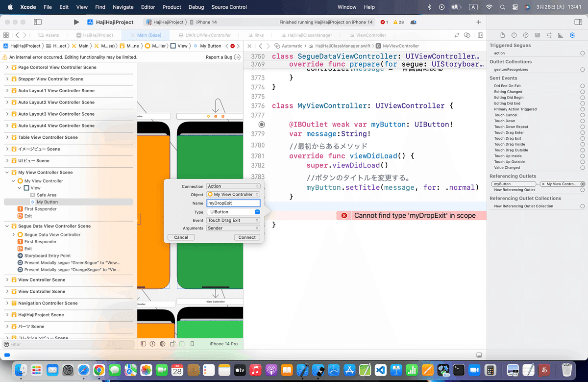Show the Attributes inspector
The height and width of the screenshot is (382, 588).
point(549,35)
